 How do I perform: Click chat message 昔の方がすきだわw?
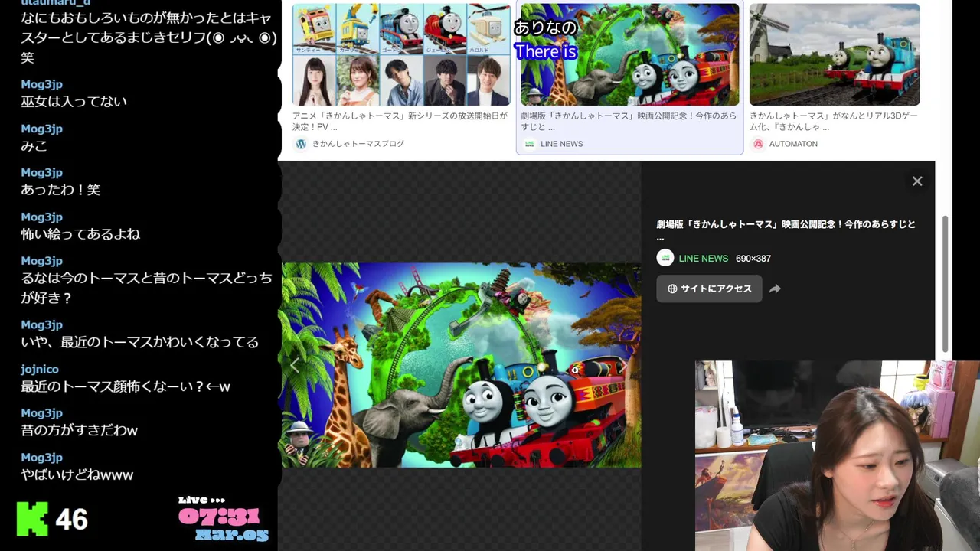click(79, 431)
